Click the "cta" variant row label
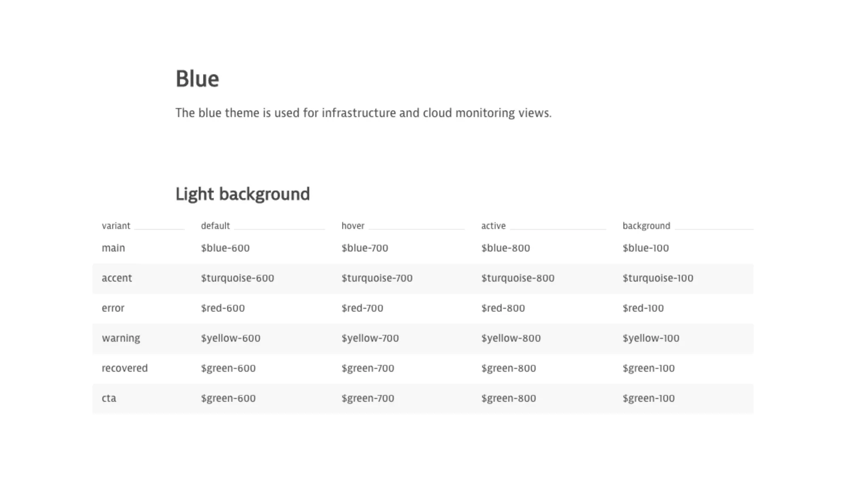 click(109, 398)
